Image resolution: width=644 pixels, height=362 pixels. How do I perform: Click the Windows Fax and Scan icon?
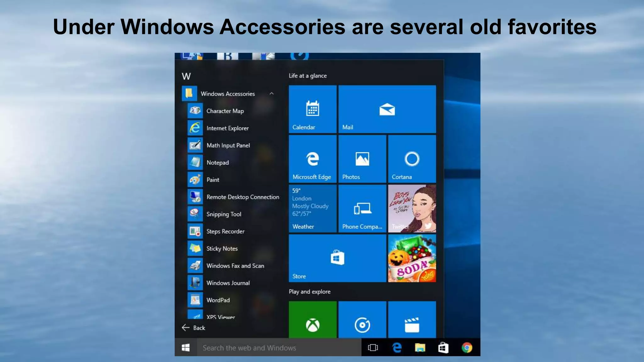coord(195,266)
